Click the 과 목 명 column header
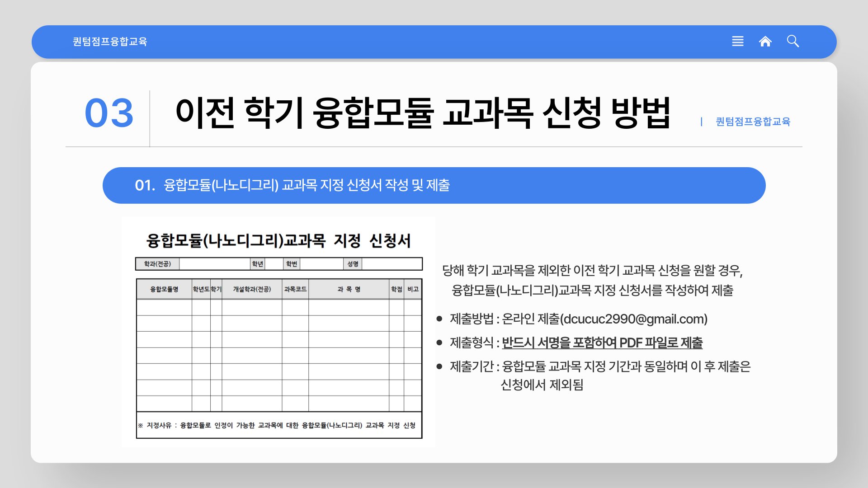Screen dimensions: 868x488 pyautogui.click(x=349, y=289)
